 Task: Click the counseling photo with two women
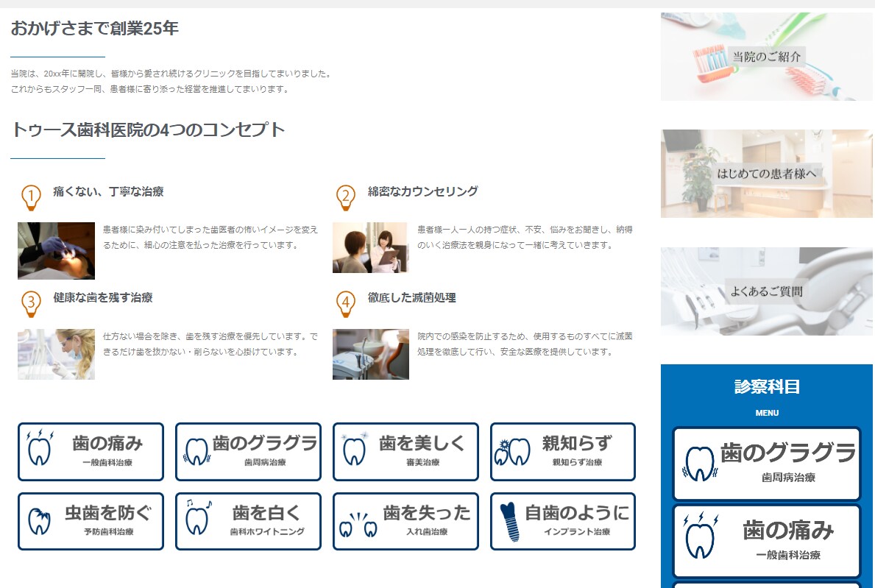[370, 248]
